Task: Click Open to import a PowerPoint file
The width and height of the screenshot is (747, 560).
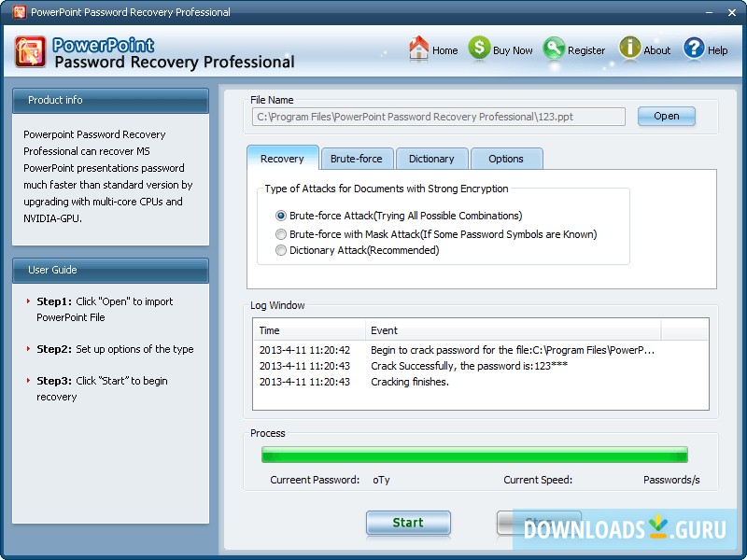Action: click(x=666, y=116)
